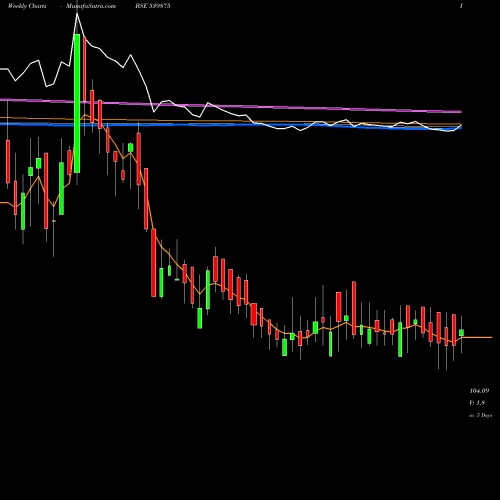Click the "104.09" price value
This screenshot has height=500, width=500.
pos(479,390)
